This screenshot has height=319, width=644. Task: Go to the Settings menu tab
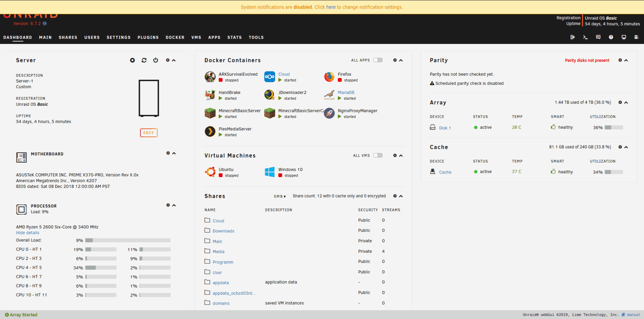[119, 37]
